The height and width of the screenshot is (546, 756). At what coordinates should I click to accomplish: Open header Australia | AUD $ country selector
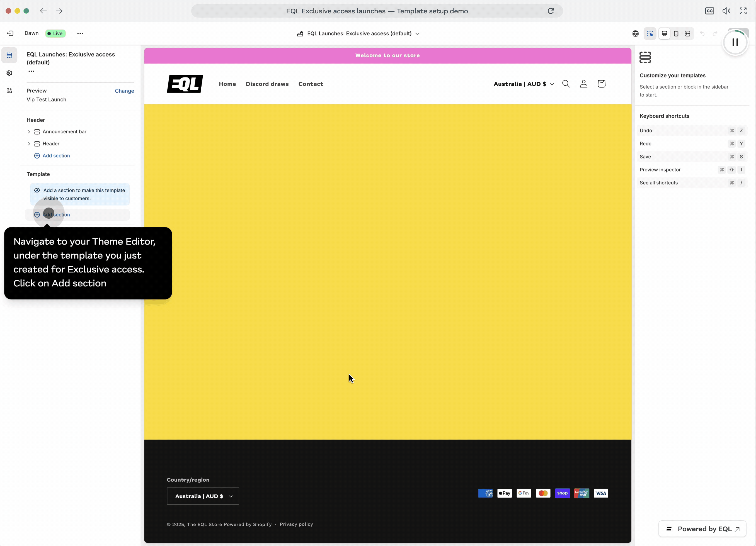(524, 84)
